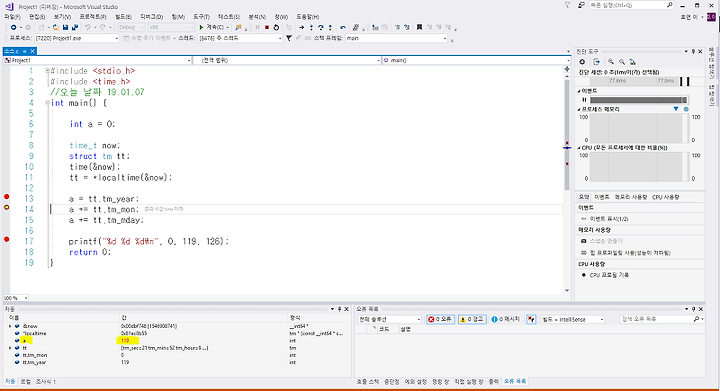This screenshot has height=391, width=720.
Task: Click the Show Events (1/2) link
Action: point(609,219)
